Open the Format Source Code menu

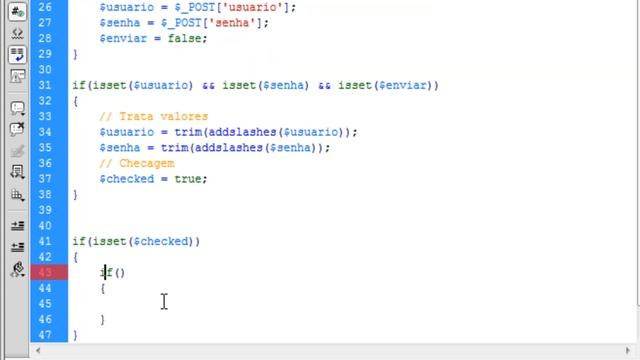[17, 269]
